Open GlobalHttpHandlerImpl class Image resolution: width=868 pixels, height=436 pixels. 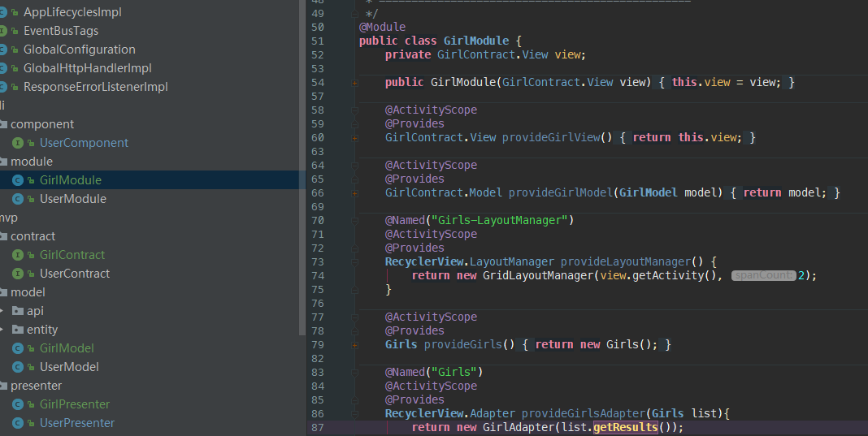coord(87,68)
